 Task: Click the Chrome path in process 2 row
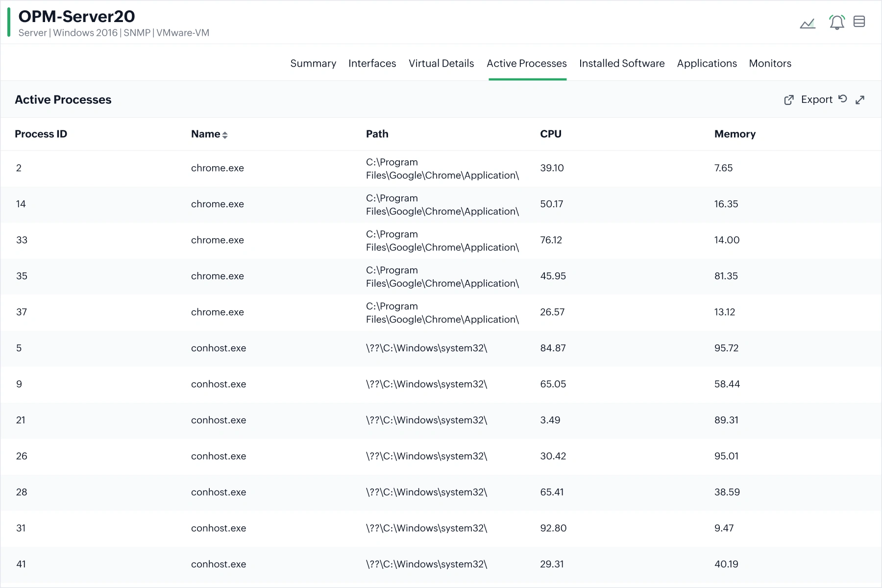442,169
